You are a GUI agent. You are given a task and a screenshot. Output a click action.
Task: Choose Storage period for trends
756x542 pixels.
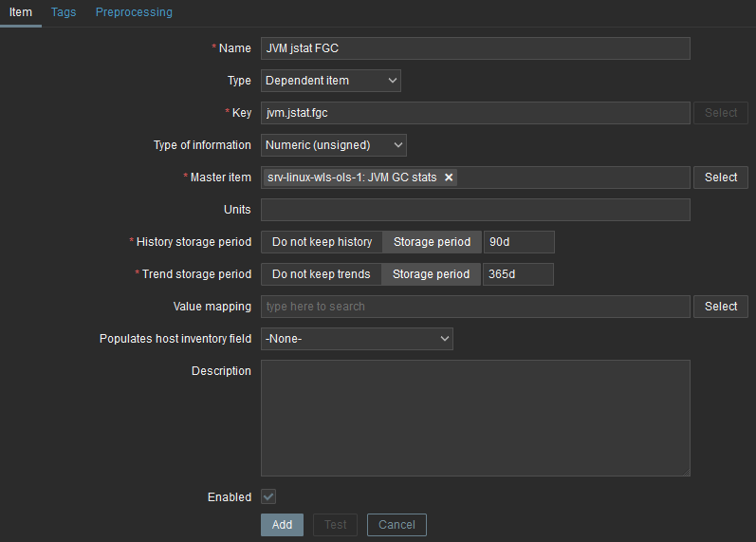click(x=431, y=274)
